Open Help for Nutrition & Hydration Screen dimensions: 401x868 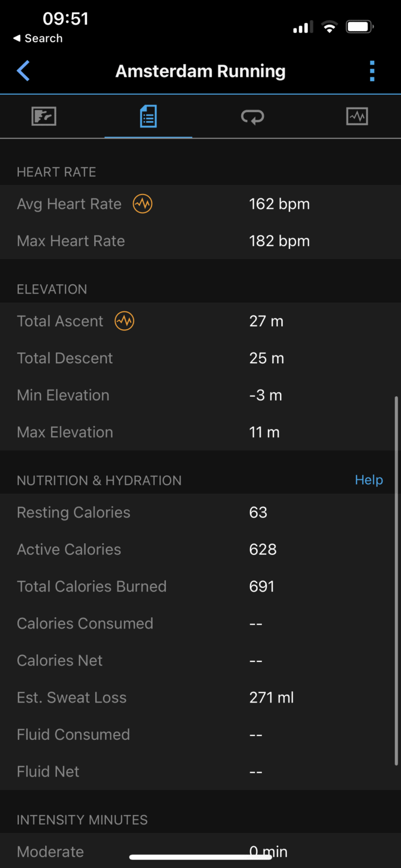tap(369, 480)
